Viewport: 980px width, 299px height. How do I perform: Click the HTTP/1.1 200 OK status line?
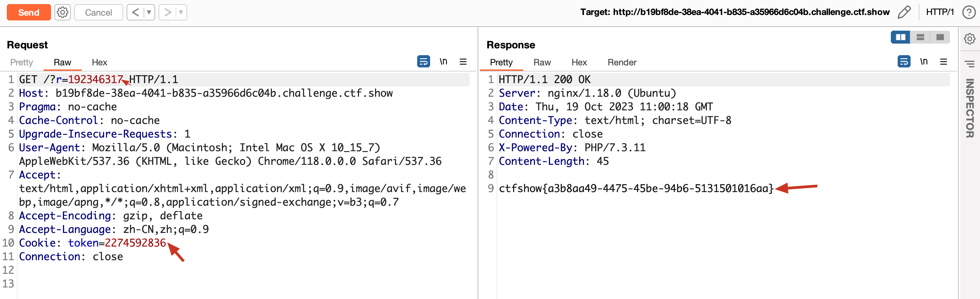click(x=544, y=79)
